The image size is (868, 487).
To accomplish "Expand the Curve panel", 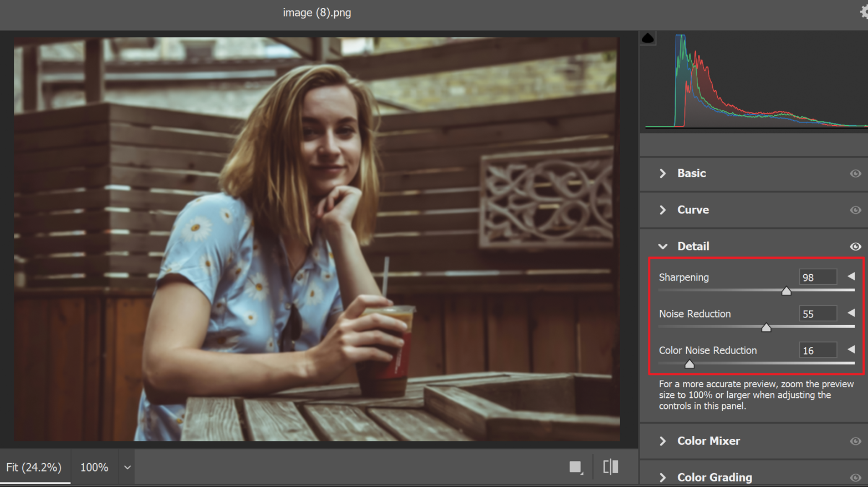I will point(663,210).
